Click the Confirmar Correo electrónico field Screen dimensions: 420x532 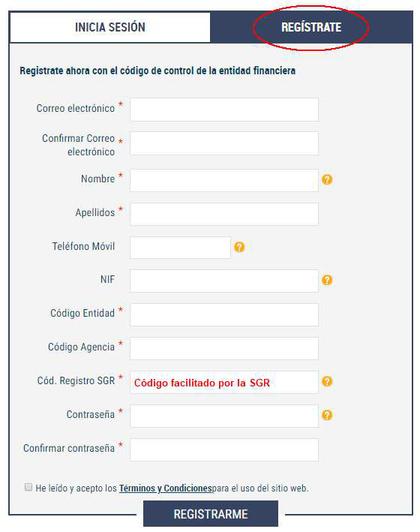click(224, 143)
